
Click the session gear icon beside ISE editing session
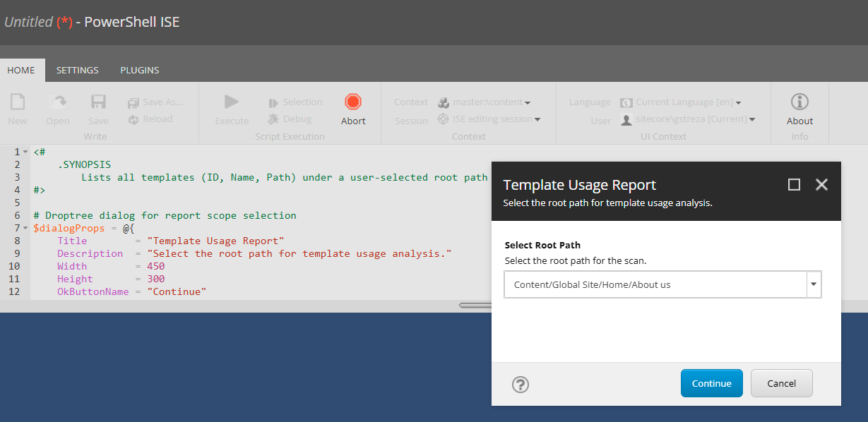tap(443, 119)
